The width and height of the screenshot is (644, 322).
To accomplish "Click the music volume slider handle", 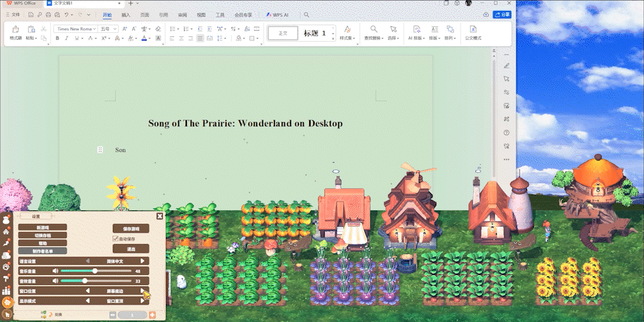I will (x=95, y=271).
